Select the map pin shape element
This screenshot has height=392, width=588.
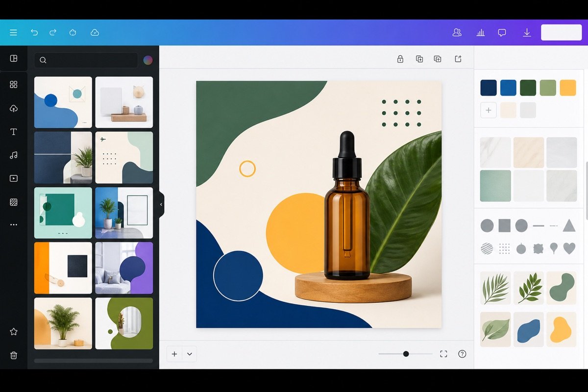pyautogui.click(x=554, y=248)
